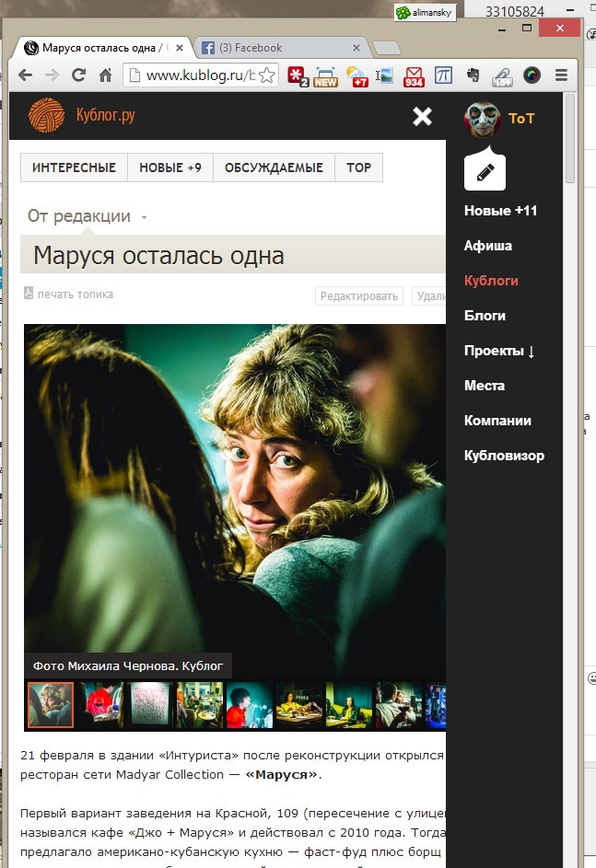Select the fourth gallery thumbnail
This screenshot has height=868, width=596.
(200, 705)
